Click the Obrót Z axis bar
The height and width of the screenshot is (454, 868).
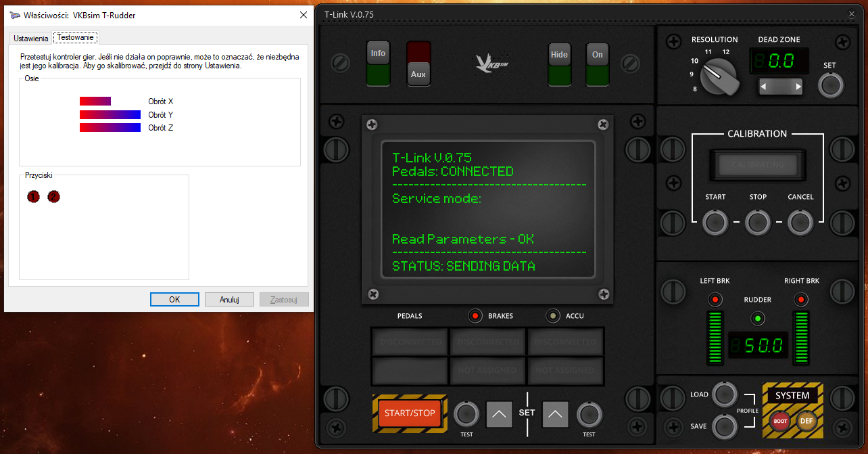point(110,127)
